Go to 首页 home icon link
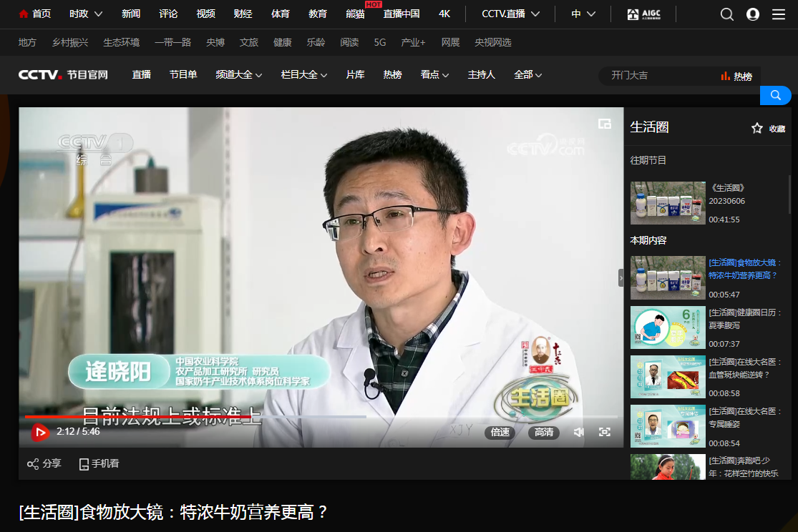Screen dimensions: 798x532 coord(34,14)
